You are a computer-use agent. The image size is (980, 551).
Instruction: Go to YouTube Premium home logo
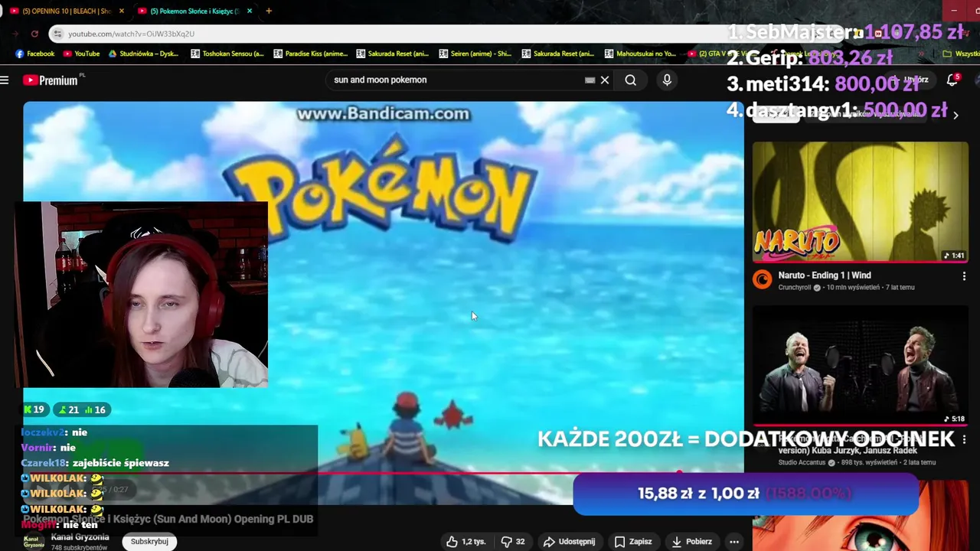[x=51, y=80]
